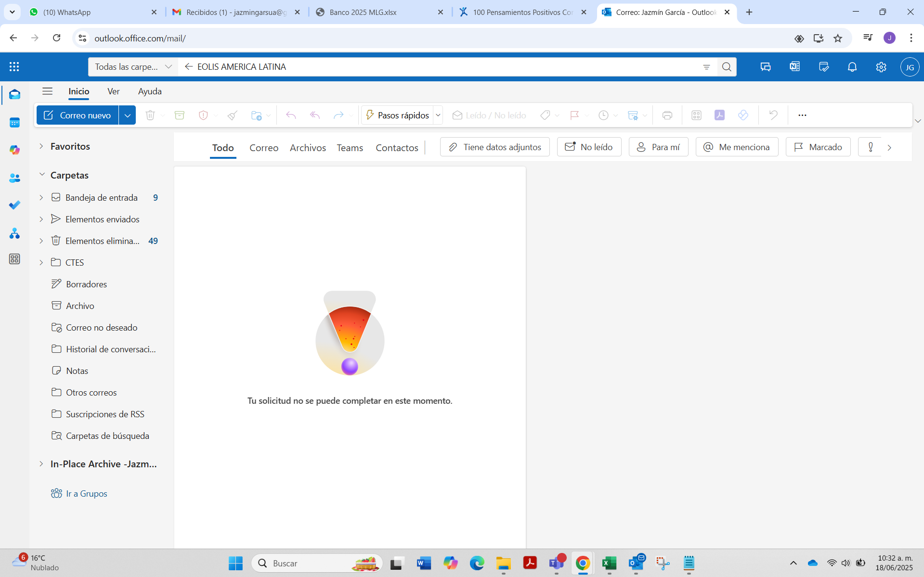Expand the CTES folder
The image size is (924, 577).
(41, 262)
